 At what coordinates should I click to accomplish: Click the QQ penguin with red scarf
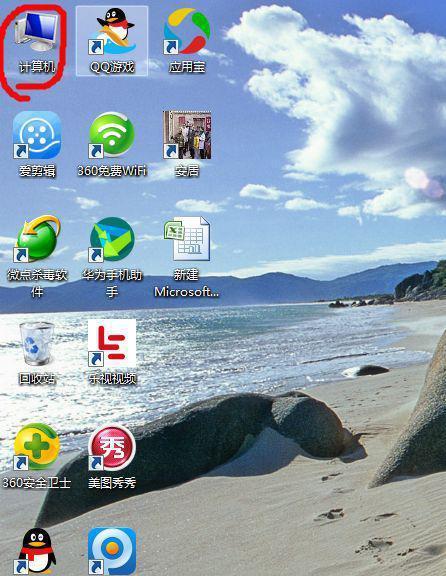37,551
